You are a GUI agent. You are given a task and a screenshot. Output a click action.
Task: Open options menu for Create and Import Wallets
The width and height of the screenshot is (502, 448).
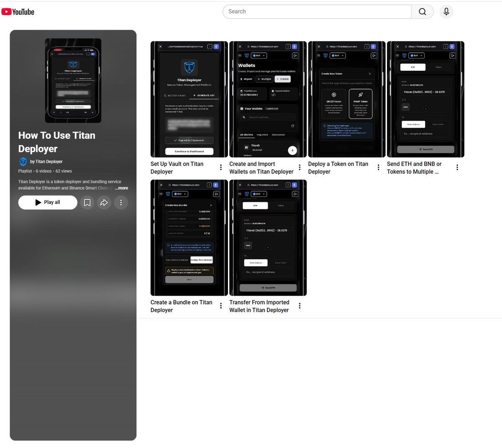click(x=300, y=167)
